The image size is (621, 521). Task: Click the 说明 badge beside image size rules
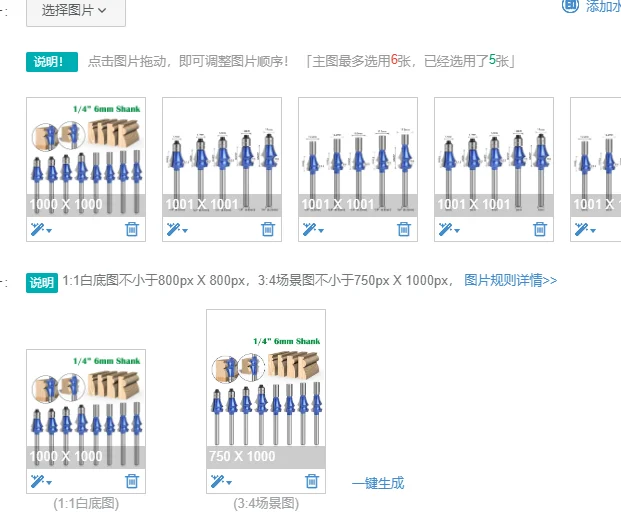point(42,283)
